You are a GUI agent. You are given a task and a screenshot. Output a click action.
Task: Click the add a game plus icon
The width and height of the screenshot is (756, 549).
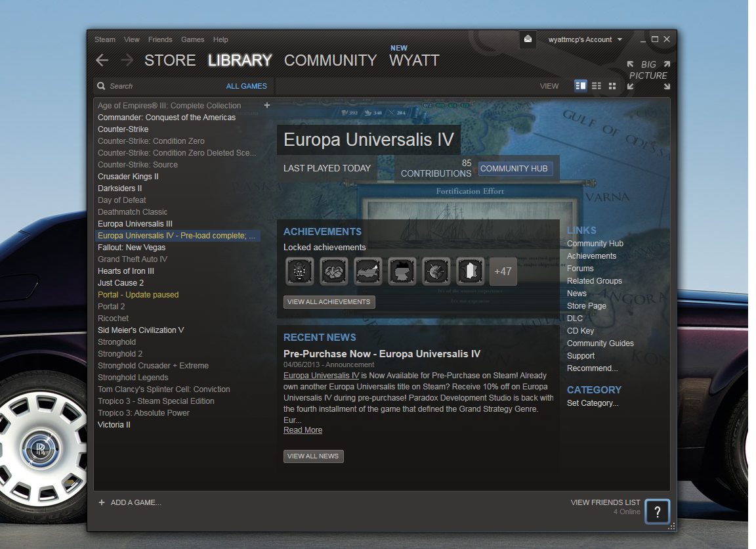click(102, 502)
